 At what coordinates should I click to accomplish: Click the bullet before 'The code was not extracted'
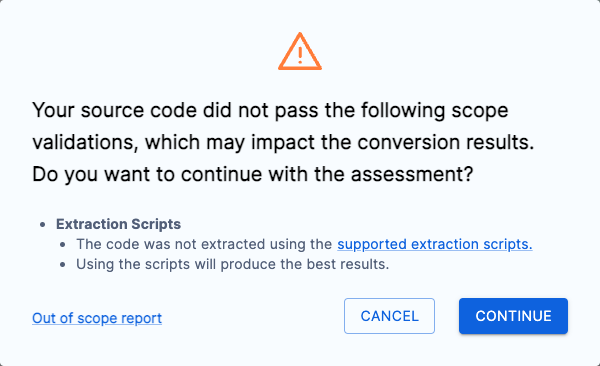(x=63, y=245)
